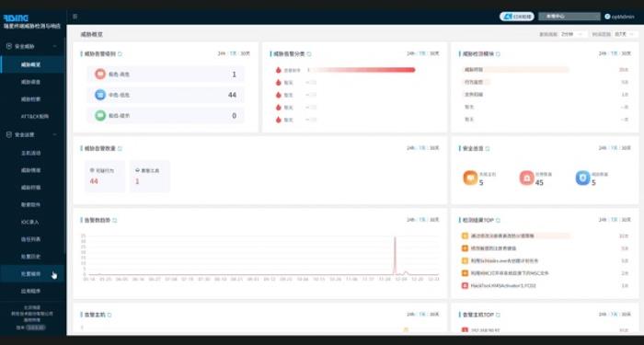Select 7-day range in the detection module card
Image resolution: width=644 pixels, height=345 pixels.
614,53
